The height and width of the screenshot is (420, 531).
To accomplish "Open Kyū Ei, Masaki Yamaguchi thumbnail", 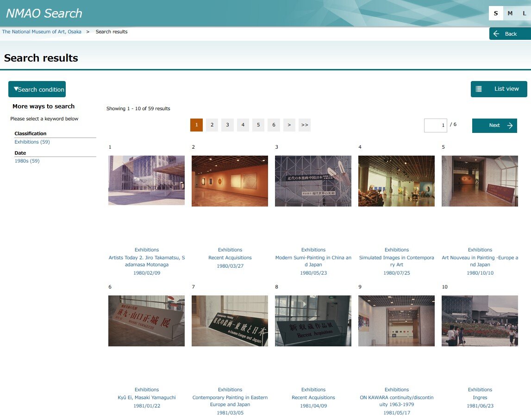I will coord(147,321).
